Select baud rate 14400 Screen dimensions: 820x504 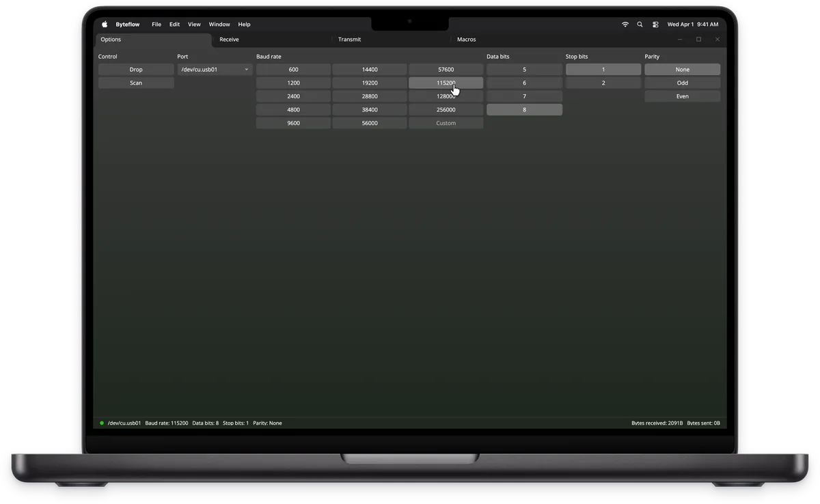point(370,70)
